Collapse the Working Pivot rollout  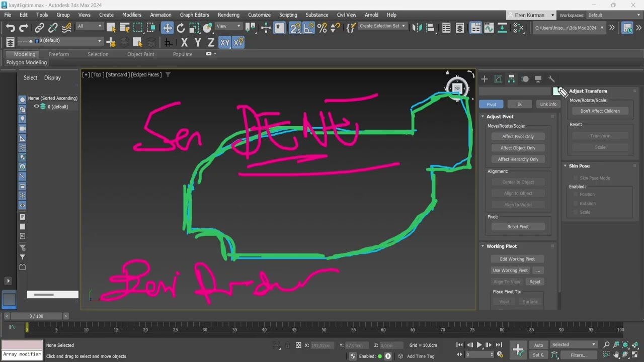point(502,246)
